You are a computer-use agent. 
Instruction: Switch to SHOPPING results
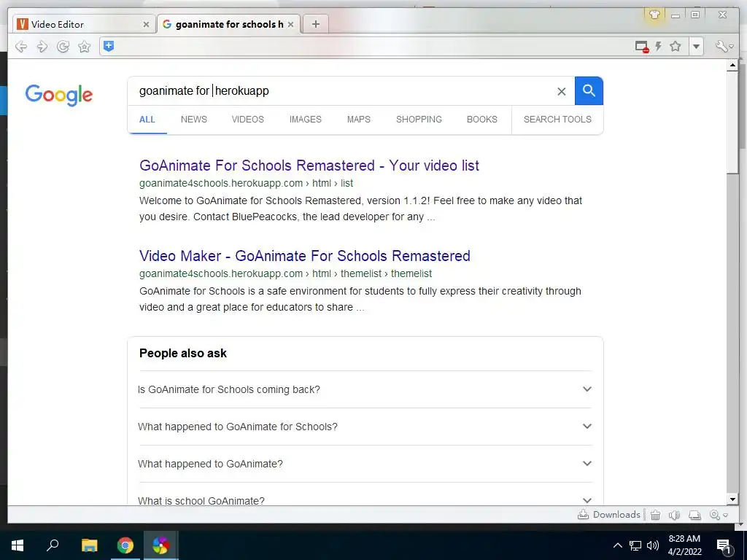419,120
